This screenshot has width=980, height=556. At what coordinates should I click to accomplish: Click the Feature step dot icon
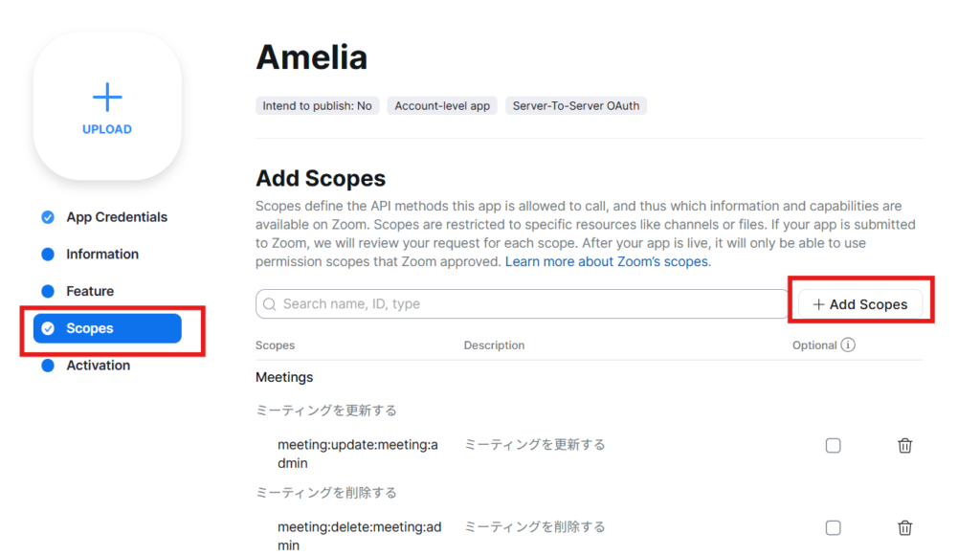tap(48, 291)
